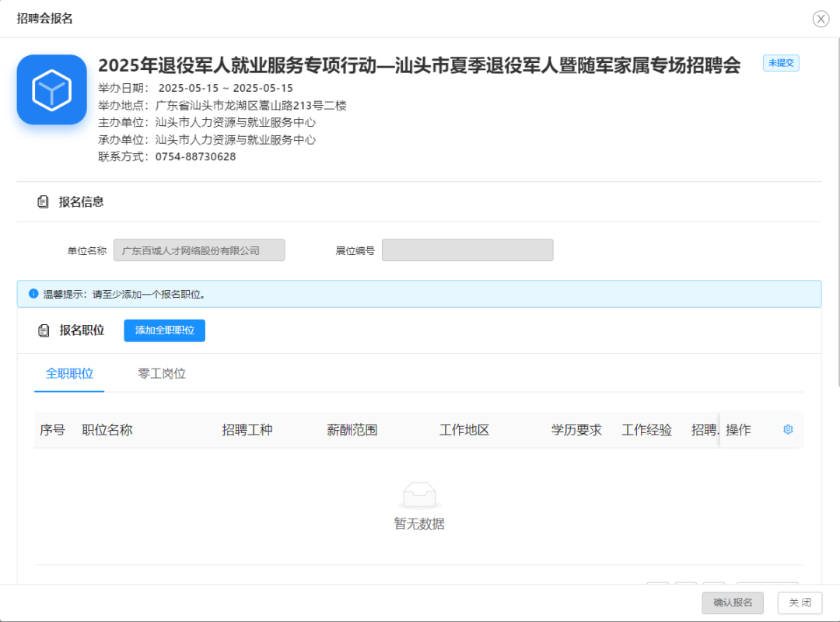
Task: Click the blue event logo icon
Action: (x=51, y=89)
